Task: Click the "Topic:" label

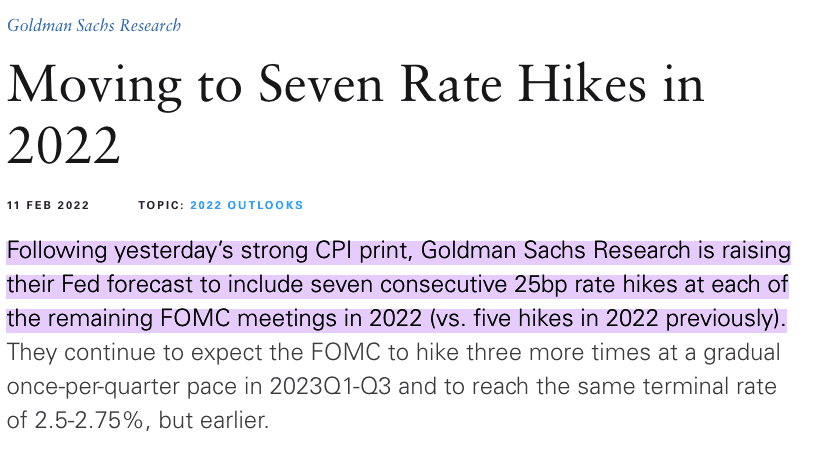Action: click(x=161, y=205)
